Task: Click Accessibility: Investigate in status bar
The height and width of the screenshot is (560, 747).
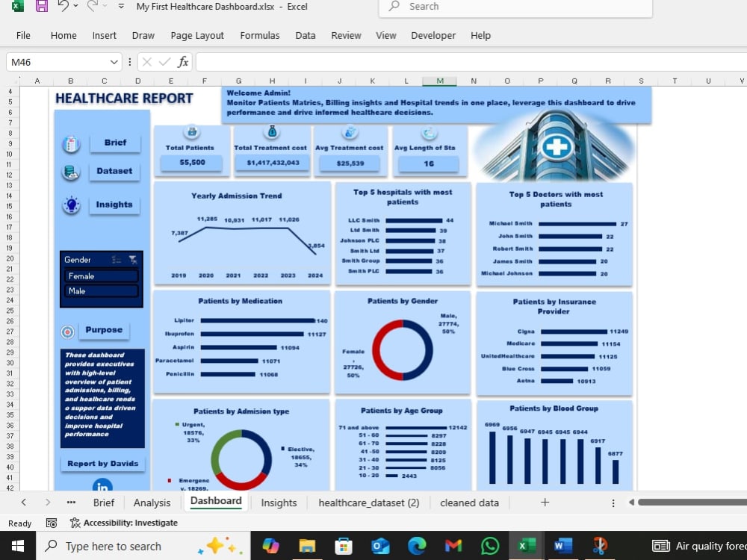Action: pyautogui.click(x=124, y=523)
